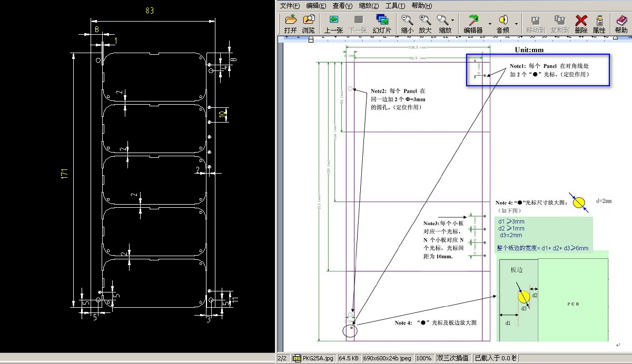Click the PKG25A.jpg filename in the status bar
The height and width of the screenshot is (364, 632).
coord(314,358)
